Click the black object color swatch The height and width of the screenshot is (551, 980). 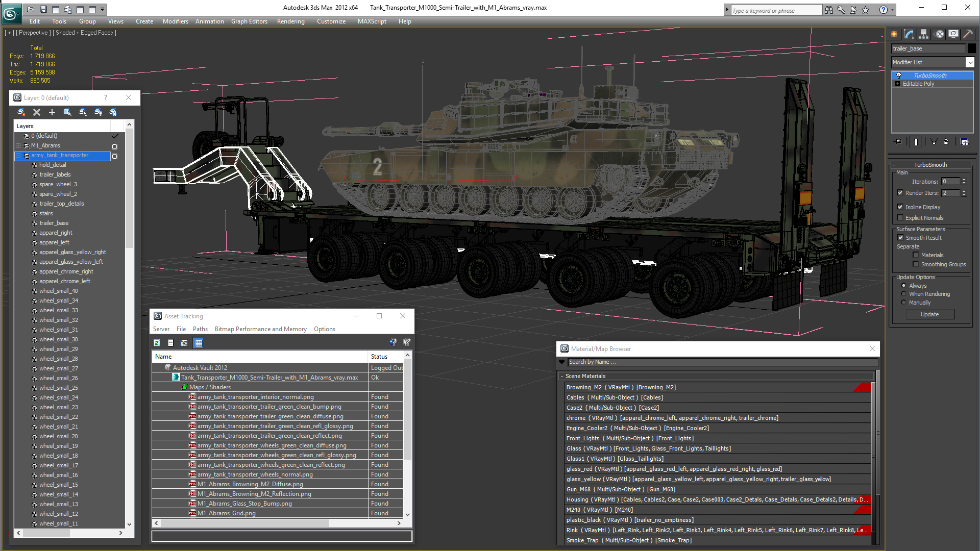pos(971,48)
